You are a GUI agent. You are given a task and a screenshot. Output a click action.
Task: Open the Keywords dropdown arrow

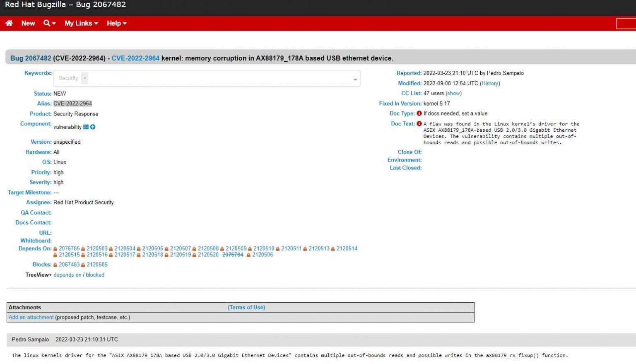point(354,78)
